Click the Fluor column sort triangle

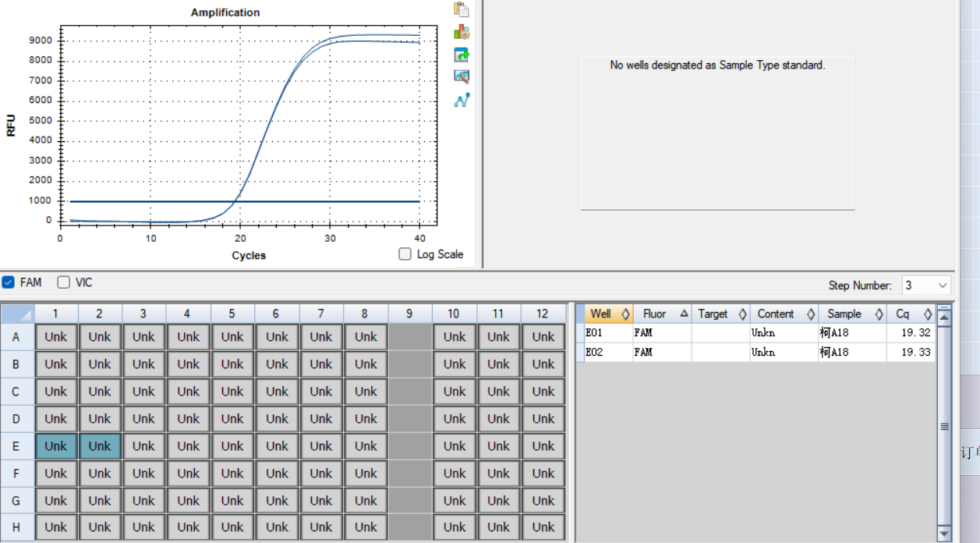pyautogui.click(x=684, y=314)
